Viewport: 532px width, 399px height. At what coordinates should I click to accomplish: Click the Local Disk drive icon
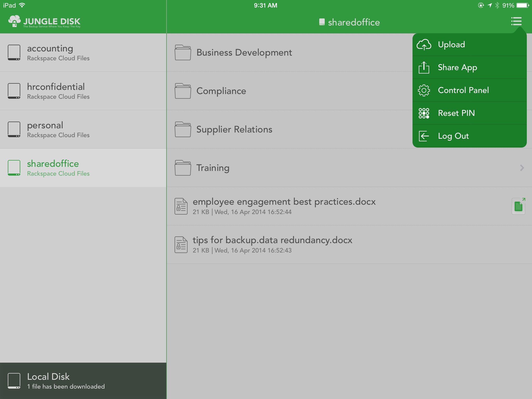click(x=14, y=381)
